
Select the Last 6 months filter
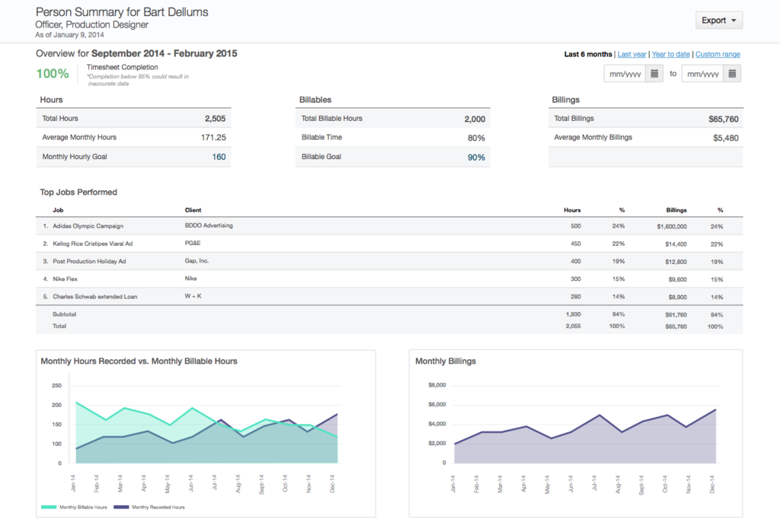(x=587, y=54)
